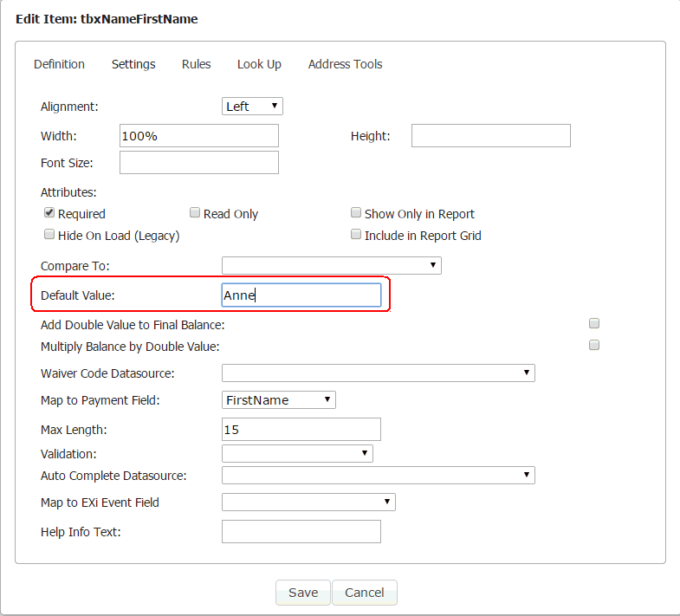Open the Alignment dropdown set to Left

click(252, 107)
